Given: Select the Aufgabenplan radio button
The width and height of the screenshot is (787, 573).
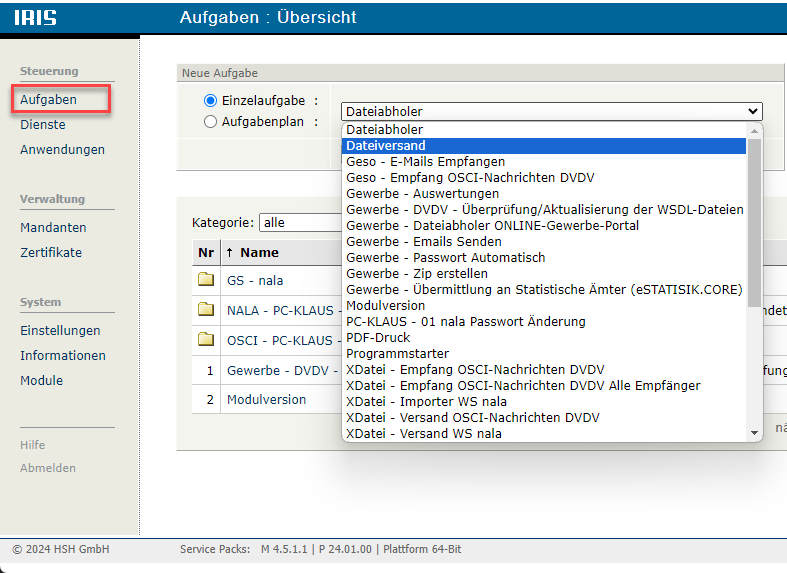Looking at the screenshot, I should 210,122.
